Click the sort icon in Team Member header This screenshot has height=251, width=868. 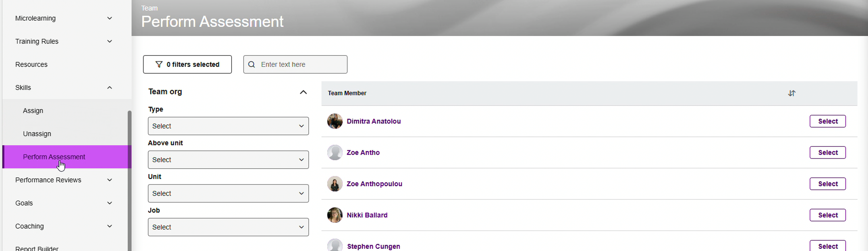tap(791, 93)
